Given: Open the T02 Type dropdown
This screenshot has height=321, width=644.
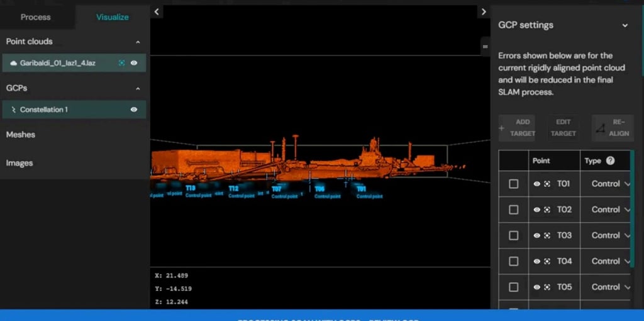Looking at the screenshot, I should click(x=610, y=210).
